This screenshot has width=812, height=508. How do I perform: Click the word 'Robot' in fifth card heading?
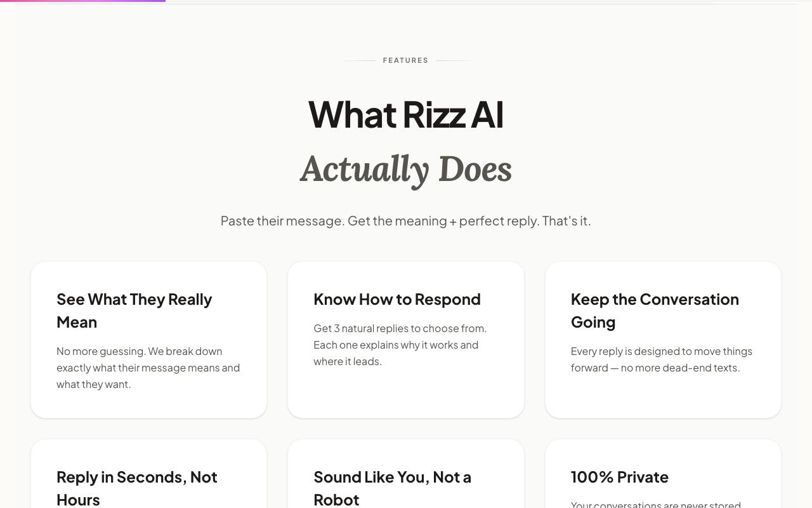click(336, 500)
